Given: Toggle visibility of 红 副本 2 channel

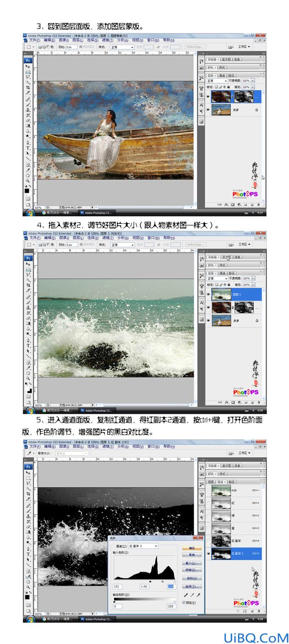Looking at the screenshot, I should point(209,553).
